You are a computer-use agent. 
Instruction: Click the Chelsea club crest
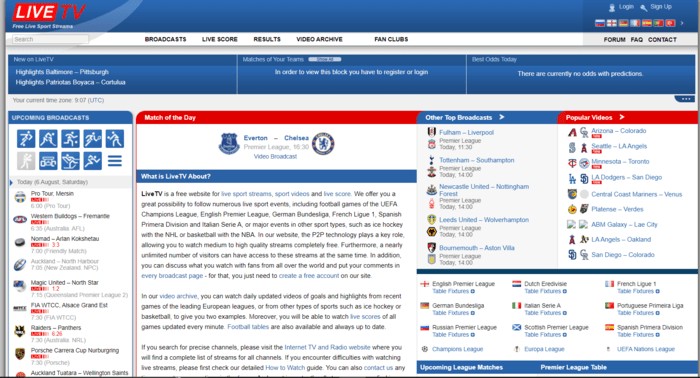click(323, 143)
